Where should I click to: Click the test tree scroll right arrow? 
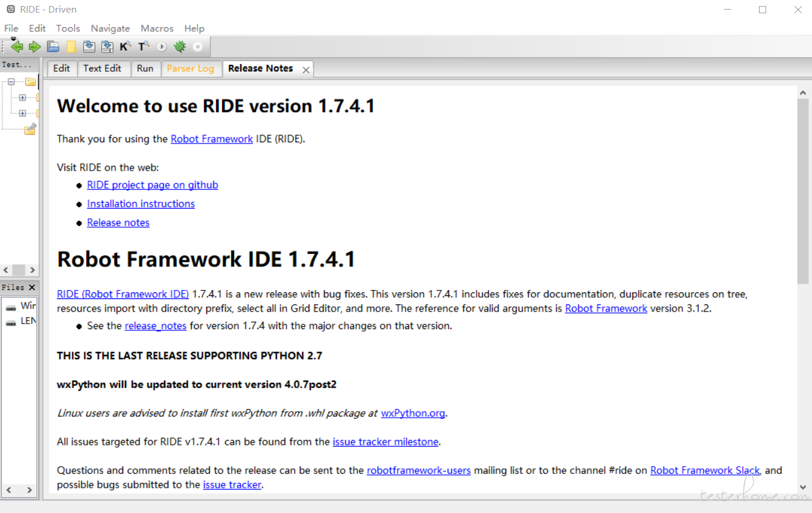[33, 270]
